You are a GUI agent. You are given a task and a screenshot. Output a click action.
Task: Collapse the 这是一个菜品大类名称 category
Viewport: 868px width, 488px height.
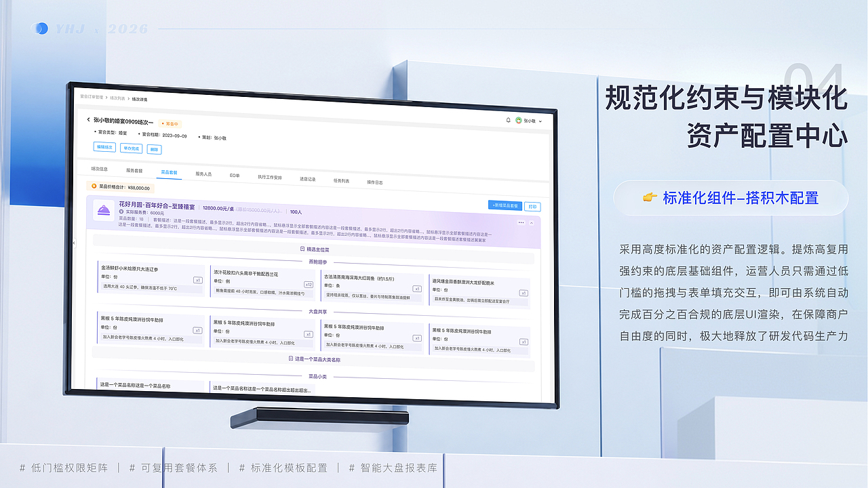pyautogui.click(x=290, y=359)
